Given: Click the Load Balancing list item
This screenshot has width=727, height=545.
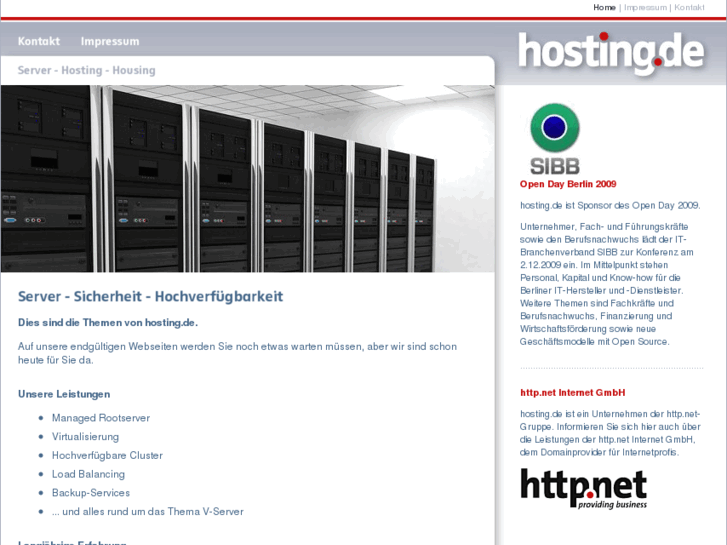Looking at the screenshot, I should [88, 474].
